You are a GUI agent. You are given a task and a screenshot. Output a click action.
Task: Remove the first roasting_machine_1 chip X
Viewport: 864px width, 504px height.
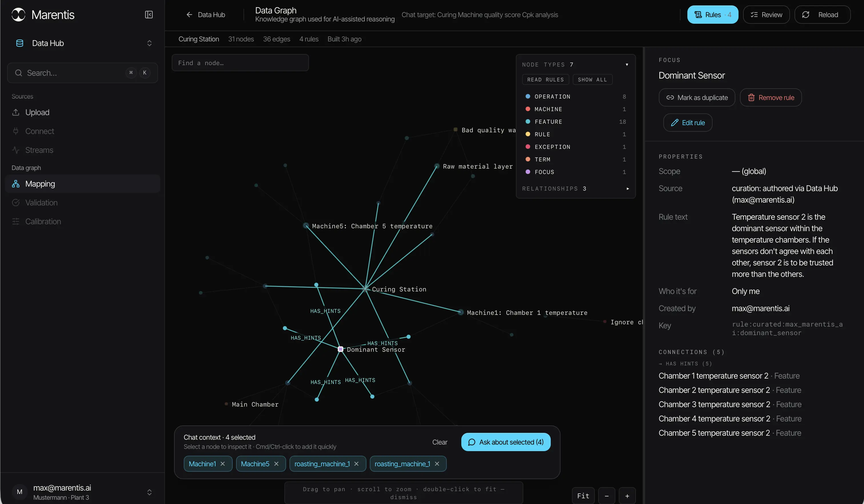point(357,464)
